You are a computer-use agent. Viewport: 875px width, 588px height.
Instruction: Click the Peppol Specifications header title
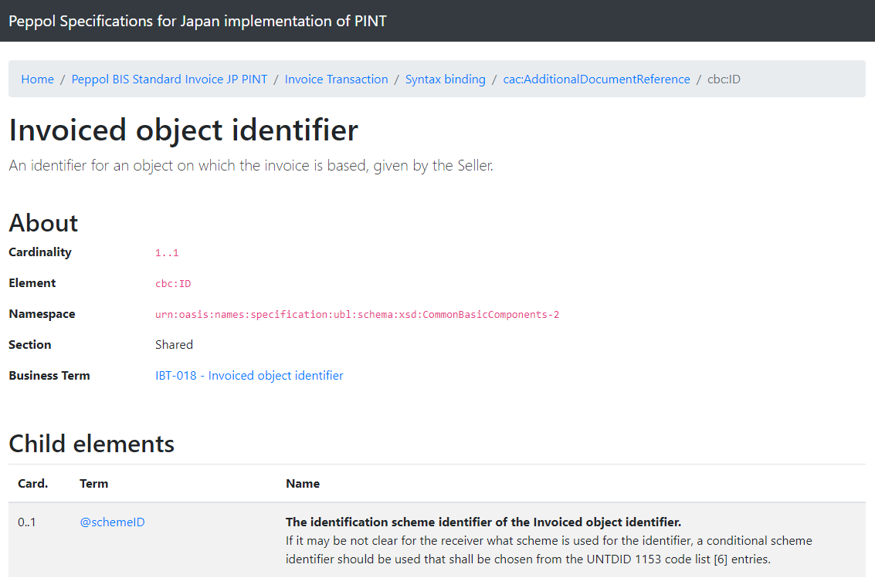pyautogui.click(x=198, y=21)
